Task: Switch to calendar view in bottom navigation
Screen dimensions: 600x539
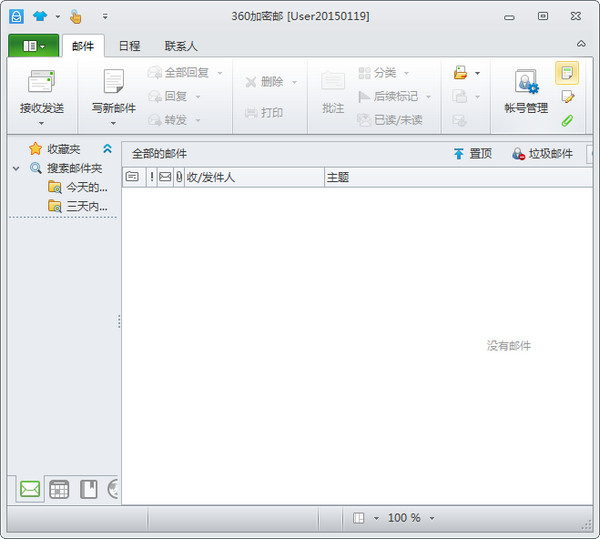Action: (x=59, y=489)
